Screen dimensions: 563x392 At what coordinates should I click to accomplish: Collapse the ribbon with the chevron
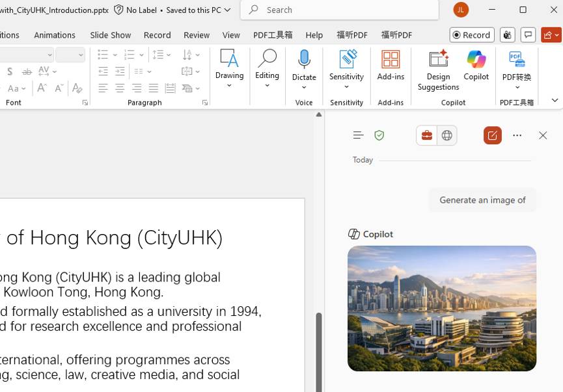555,100
